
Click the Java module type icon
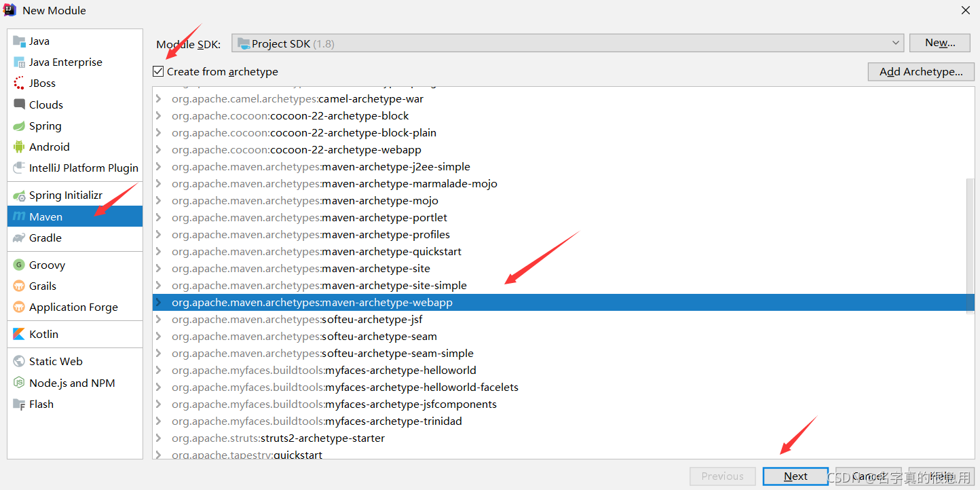tap(19, 41)
